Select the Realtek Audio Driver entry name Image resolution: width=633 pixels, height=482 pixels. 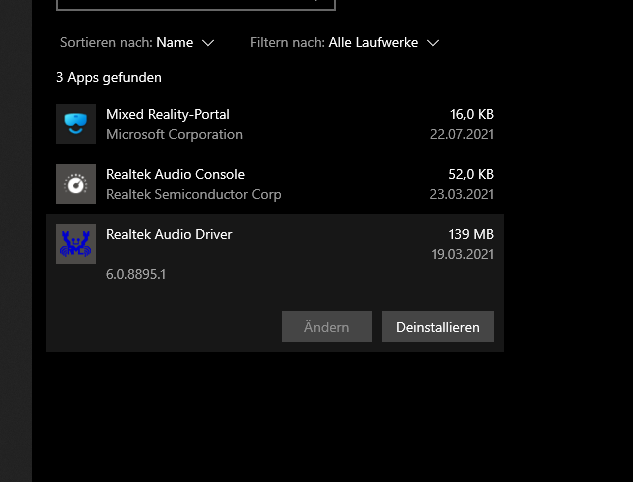pyautogui.click(x=169, y=234)
